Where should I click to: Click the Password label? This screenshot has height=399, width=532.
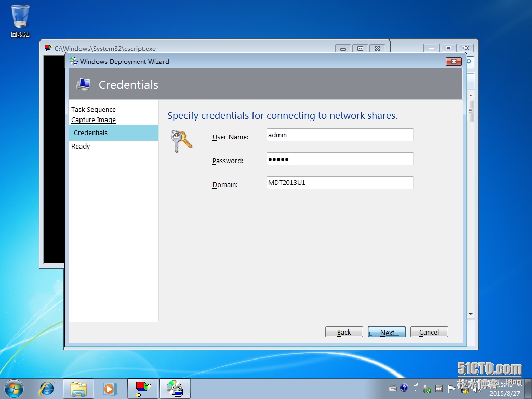coord(228,161)
